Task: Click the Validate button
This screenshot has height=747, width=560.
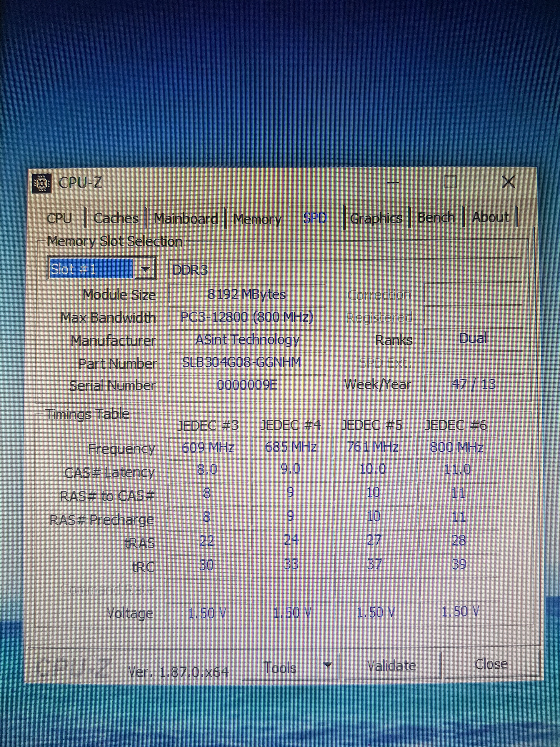Action: point(391,666)
